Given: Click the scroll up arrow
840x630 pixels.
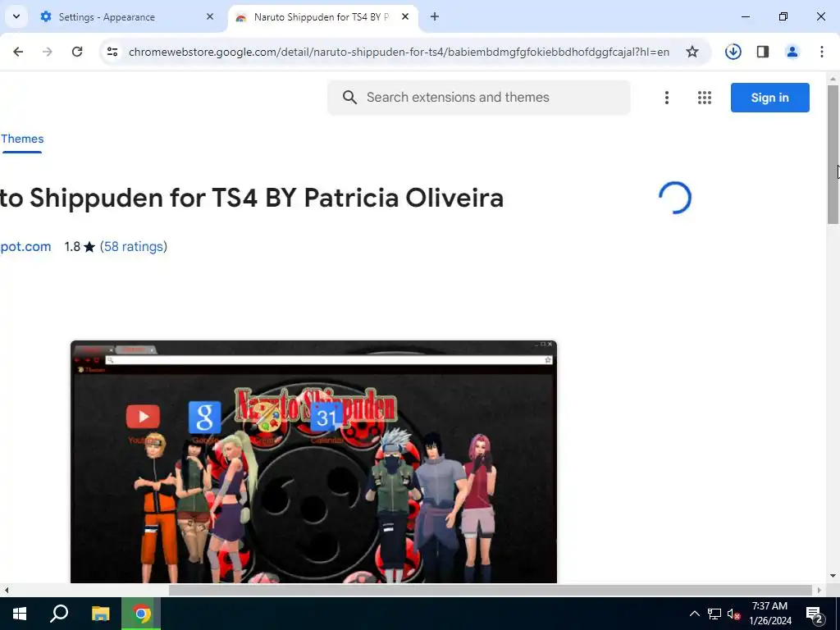Looking at the screenshot, I should pos(833,79).
